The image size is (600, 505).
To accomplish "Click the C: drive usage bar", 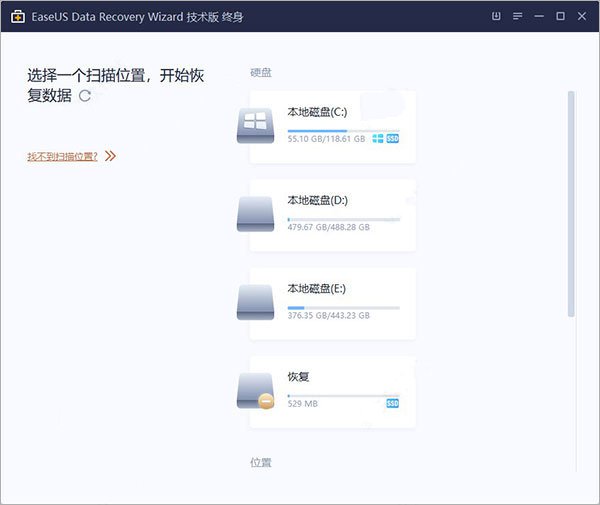I will click(x=344, y=131).
